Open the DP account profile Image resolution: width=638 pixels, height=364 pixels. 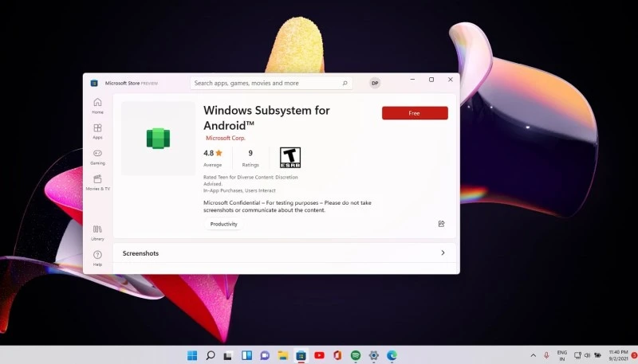375,83
